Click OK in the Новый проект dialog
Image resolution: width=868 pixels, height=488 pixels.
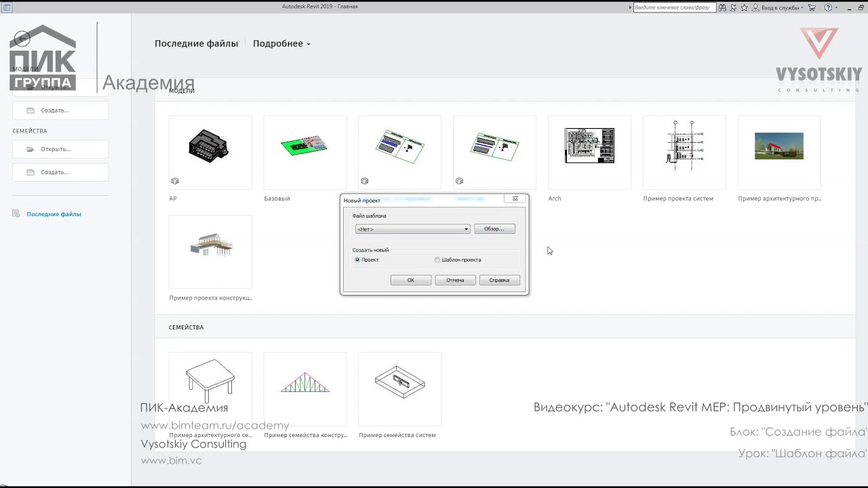[411, 280]
